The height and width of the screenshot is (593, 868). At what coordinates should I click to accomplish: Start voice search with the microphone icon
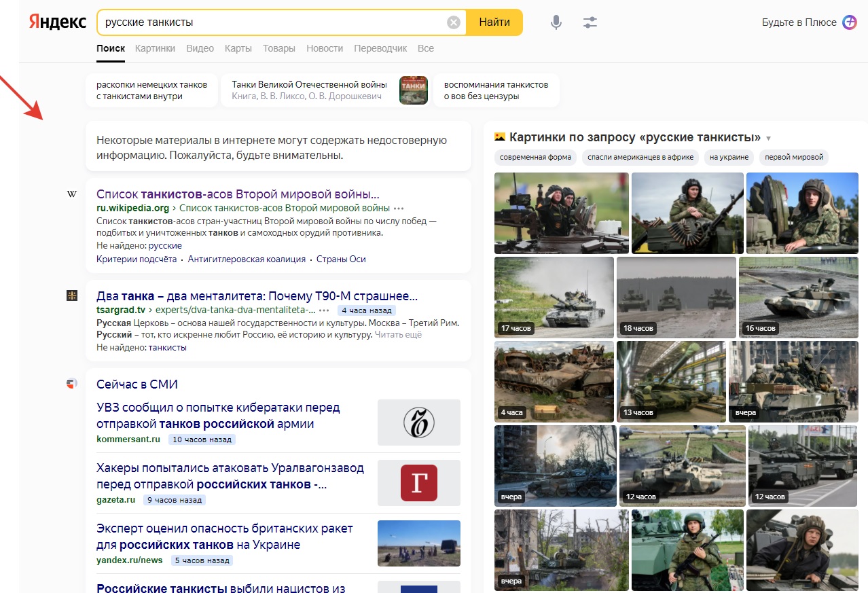tap(556, 22)
